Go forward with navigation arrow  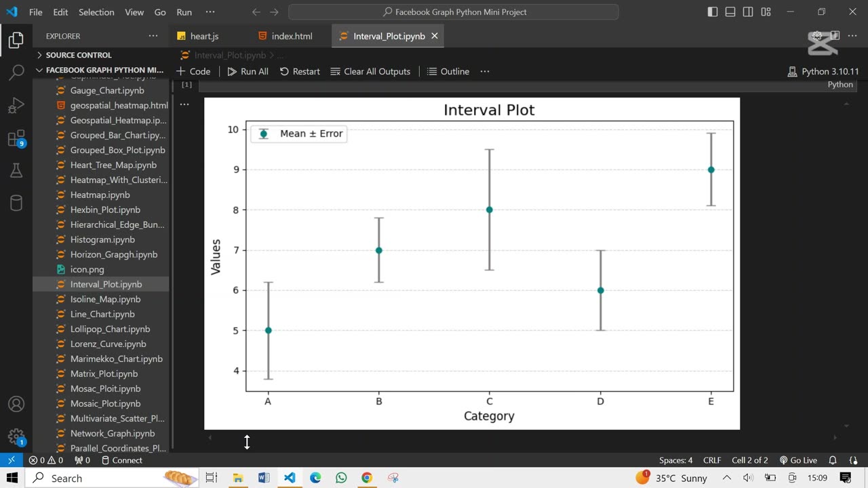pos(274,12)
